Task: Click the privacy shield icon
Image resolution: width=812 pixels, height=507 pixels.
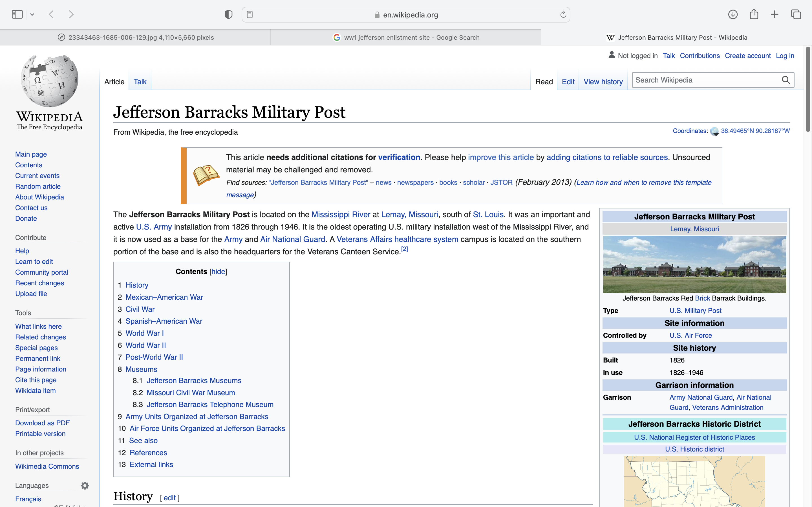Action: tap(228, 14)
